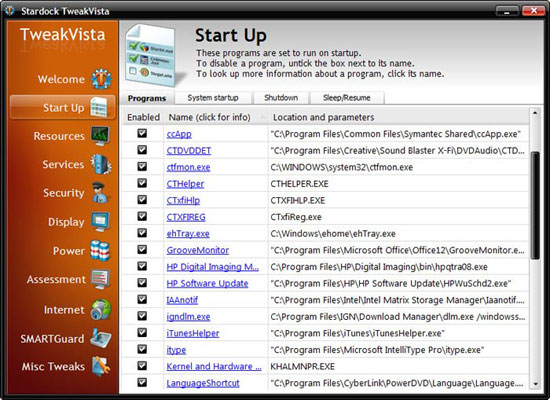Screen dimensions: 550x400
Task: Untick the igndlm.exe checkbox
Action: click(142, 316)
